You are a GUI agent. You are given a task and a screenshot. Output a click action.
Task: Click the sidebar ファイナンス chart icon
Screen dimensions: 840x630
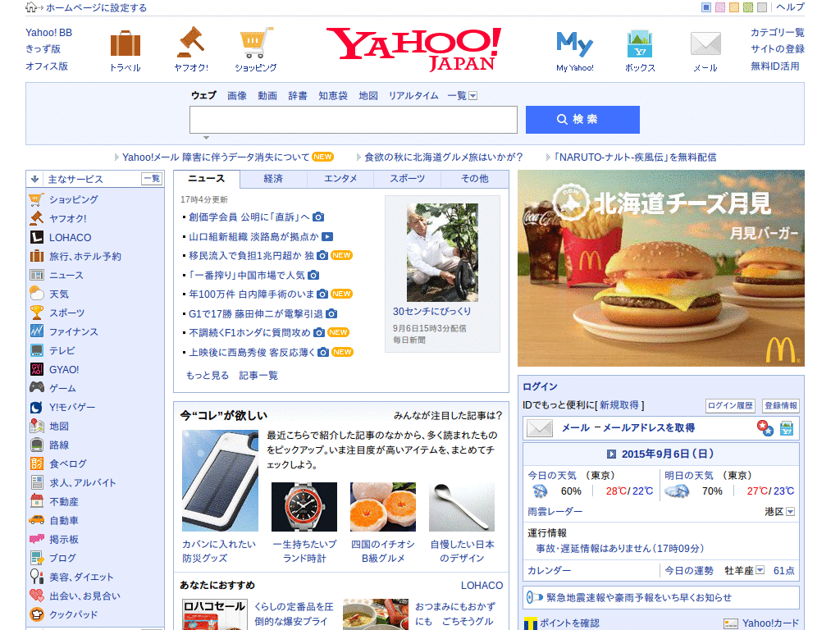(x=36, y=331)
